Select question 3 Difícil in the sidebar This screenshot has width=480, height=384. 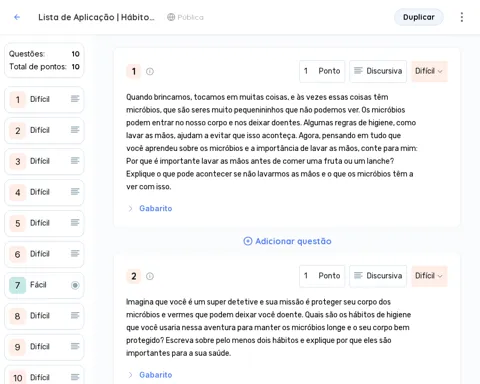pos(44,161)
